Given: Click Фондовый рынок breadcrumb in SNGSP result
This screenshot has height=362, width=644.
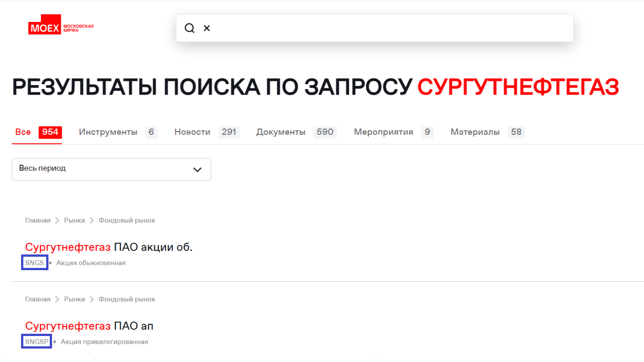Looking at the screenshot, I should (127, 299).
